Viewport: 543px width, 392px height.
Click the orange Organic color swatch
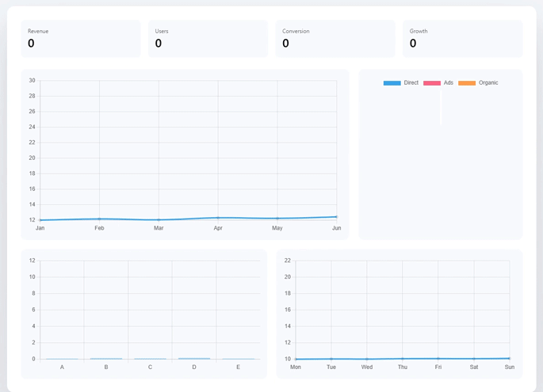pos(467,83)
